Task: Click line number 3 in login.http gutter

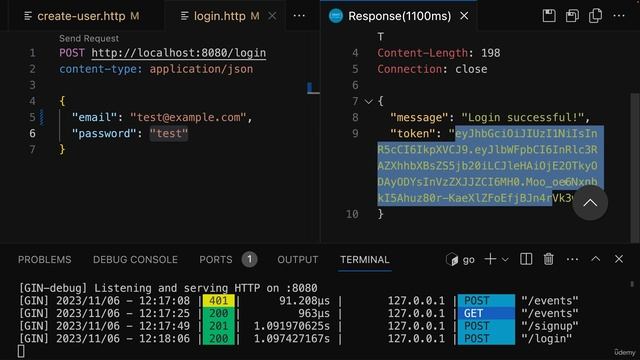Action: [32, 85]
